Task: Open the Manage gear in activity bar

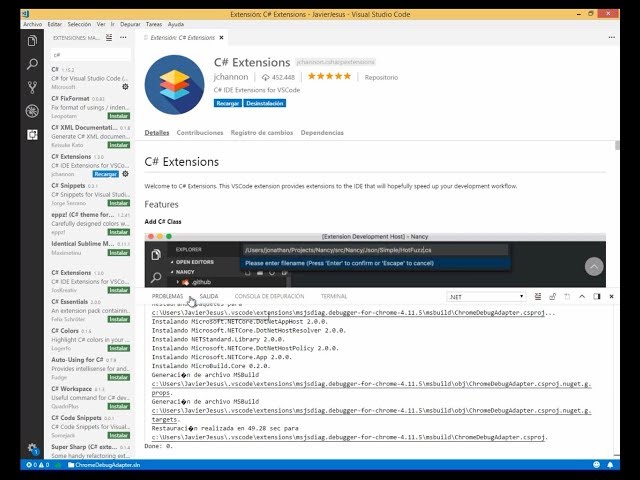Action: point(32,448)
